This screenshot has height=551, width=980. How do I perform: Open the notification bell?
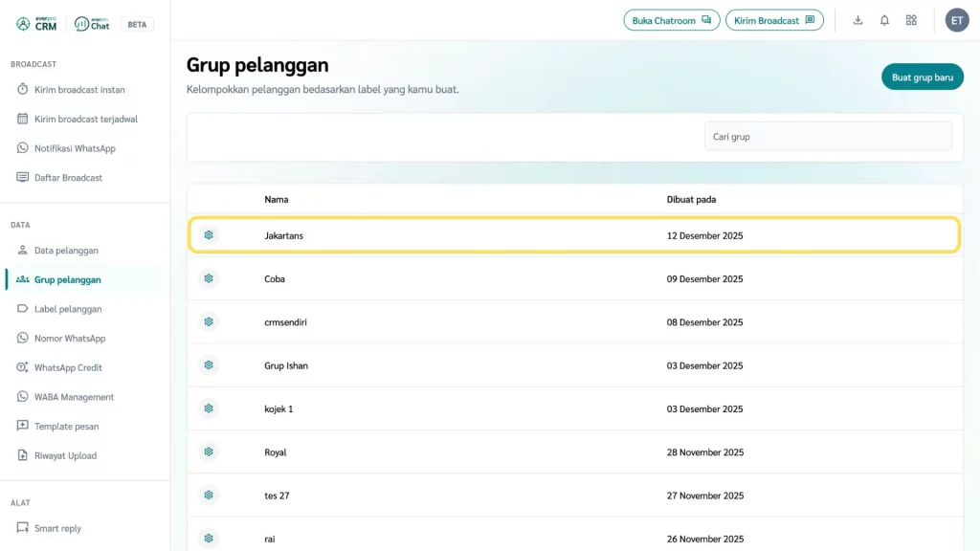point(884,20)
